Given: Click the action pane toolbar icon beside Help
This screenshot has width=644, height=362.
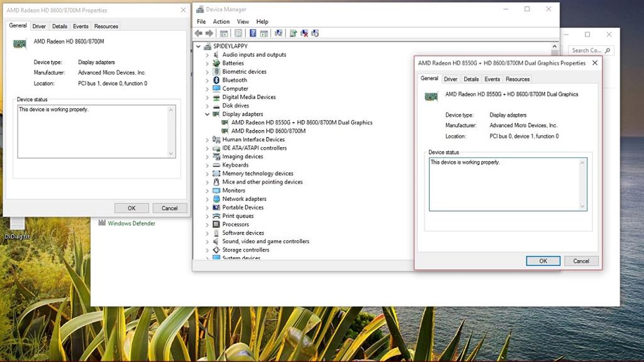Looking at the screenshot, I should pos(264,33).
